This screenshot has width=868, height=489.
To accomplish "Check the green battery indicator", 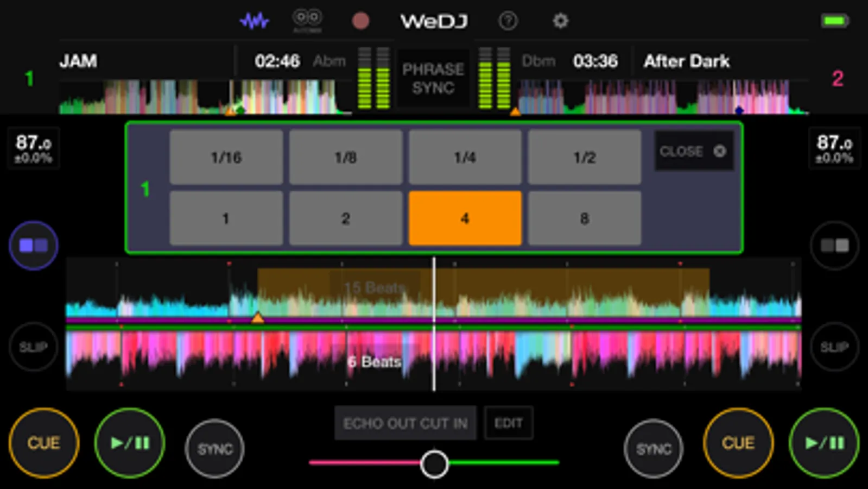I will (835, 21).
